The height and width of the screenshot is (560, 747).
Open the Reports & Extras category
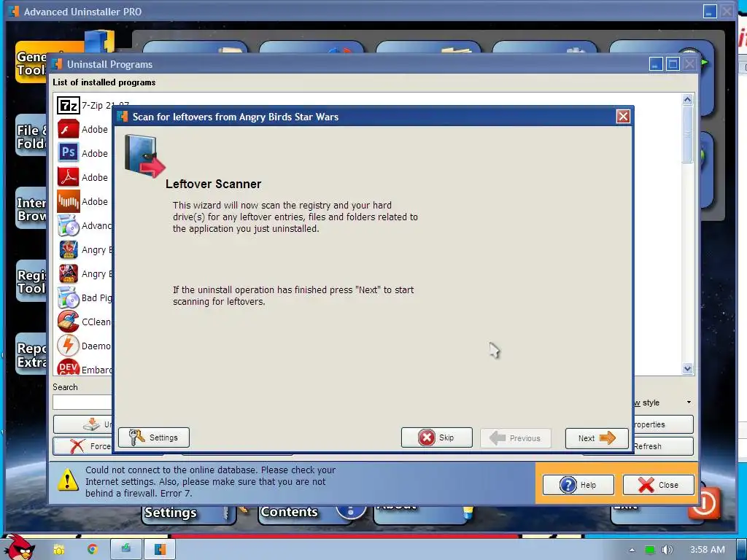(x=31, y=355)
